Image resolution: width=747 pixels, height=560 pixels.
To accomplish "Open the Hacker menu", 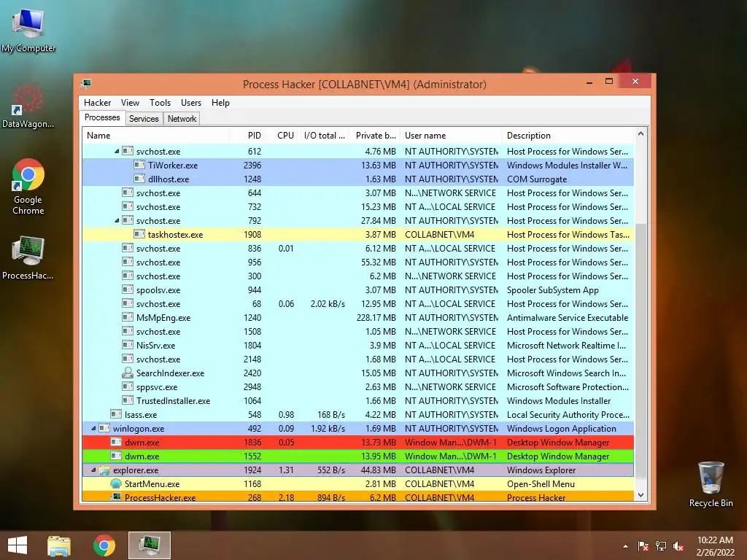I will pos(97,103).
